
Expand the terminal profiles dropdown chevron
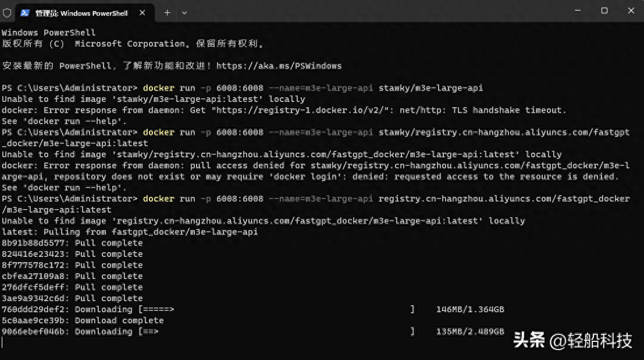click(x=184, y=12)
